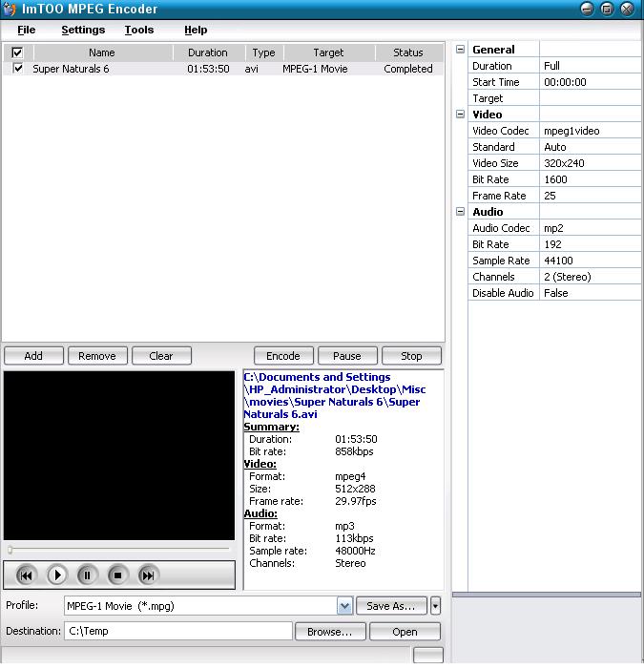Sort list by Name column header
Screen dimensions: 644x669
coord(102,52)
